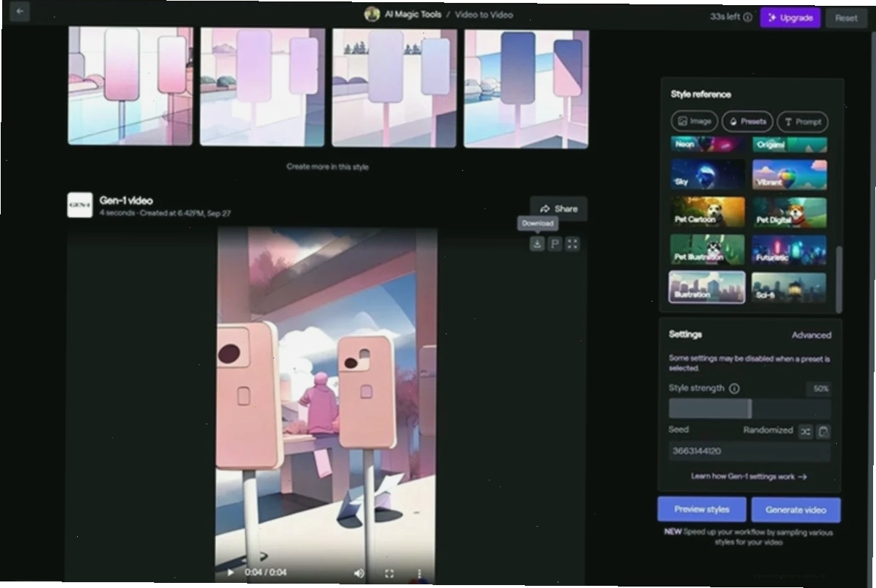The height and width of the screenshot is (588, 876).
Task: Click Create more in this style
Action: 328,166
